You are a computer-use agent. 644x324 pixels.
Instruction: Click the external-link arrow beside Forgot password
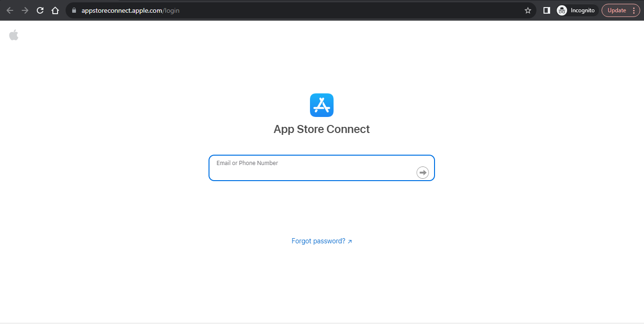coord(350,241)
